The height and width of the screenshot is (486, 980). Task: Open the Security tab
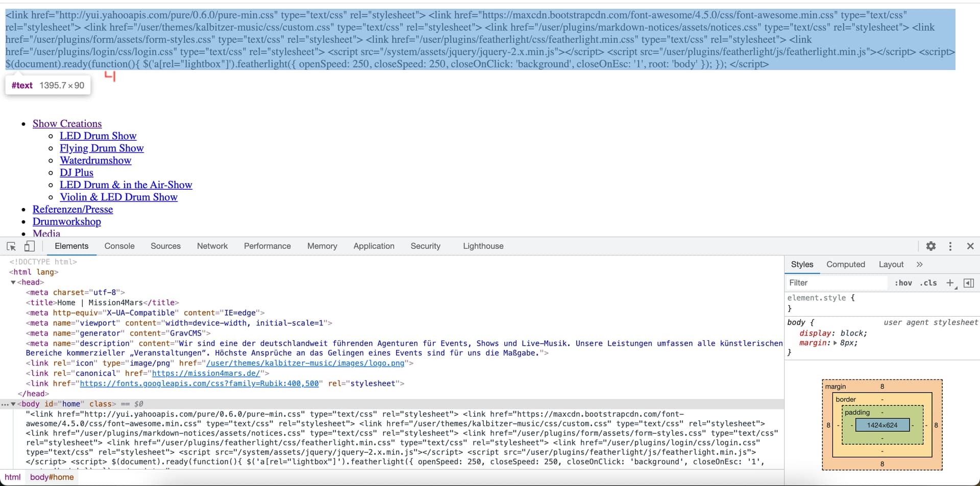point(425,246)
